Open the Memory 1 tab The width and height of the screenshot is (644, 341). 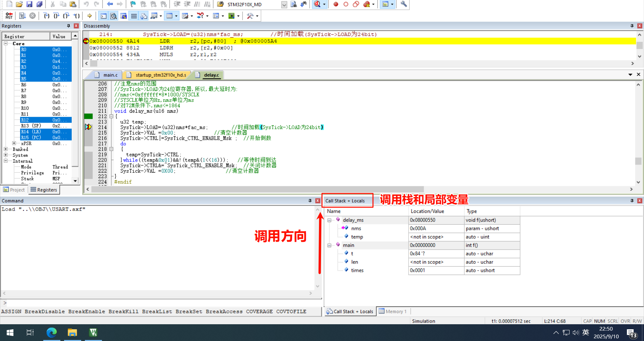[x=392, y=311]
